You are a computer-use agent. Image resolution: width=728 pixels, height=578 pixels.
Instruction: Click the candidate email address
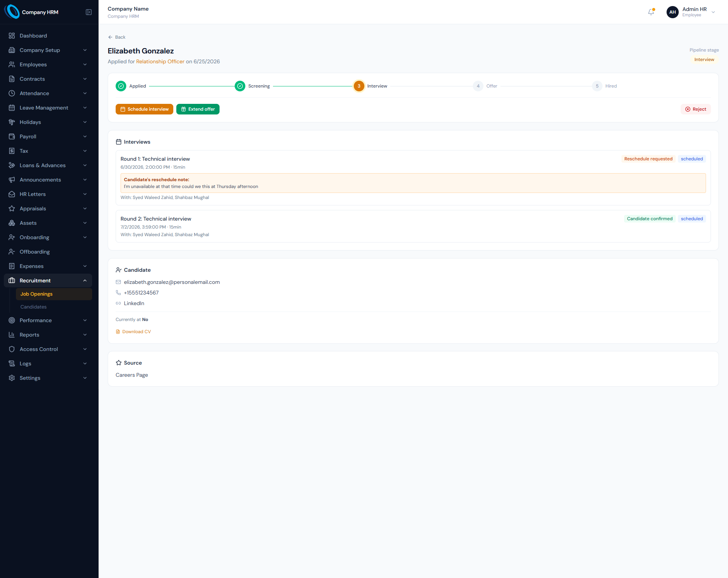click(172, 282)
